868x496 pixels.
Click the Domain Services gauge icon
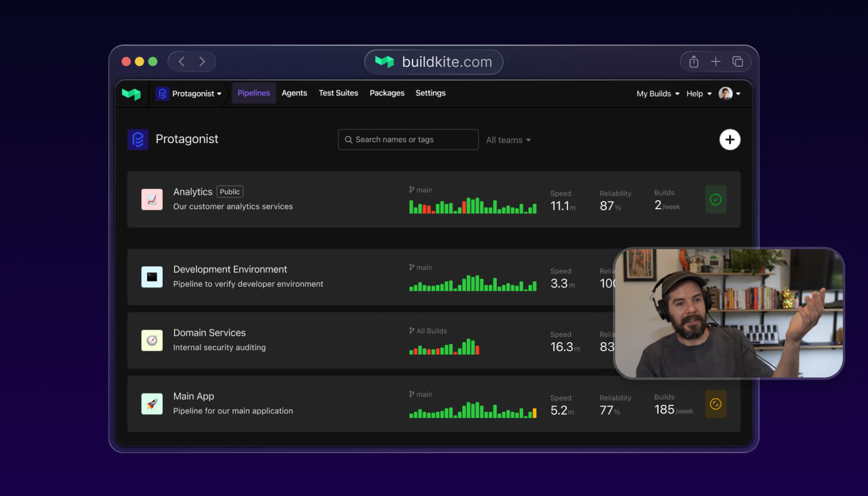pos(152,340)
